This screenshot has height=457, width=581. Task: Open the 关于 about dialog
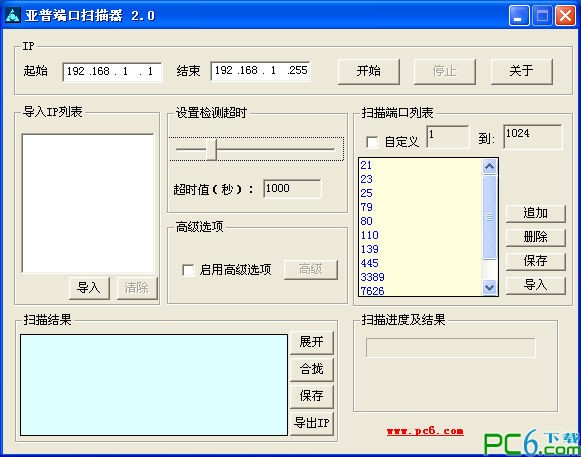click(x=521, y=71)
